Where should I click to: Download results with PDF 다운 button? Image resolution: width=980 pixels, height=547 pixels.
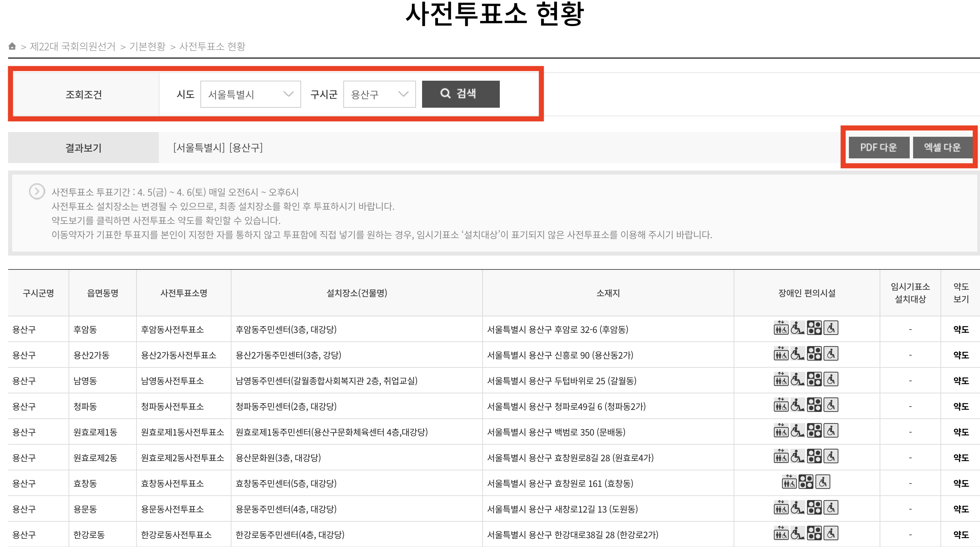click(878, 148)
